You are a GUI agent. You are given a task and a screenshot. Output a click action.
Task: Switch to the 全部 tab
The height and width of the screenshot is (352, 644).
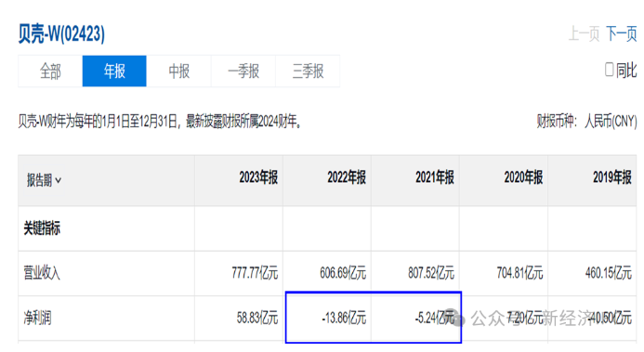point(50,71)
